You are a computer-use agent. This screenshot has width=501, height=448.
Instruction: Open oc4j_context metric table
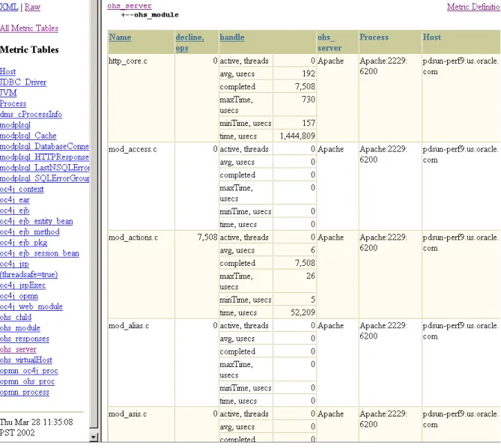click(22, 189)
